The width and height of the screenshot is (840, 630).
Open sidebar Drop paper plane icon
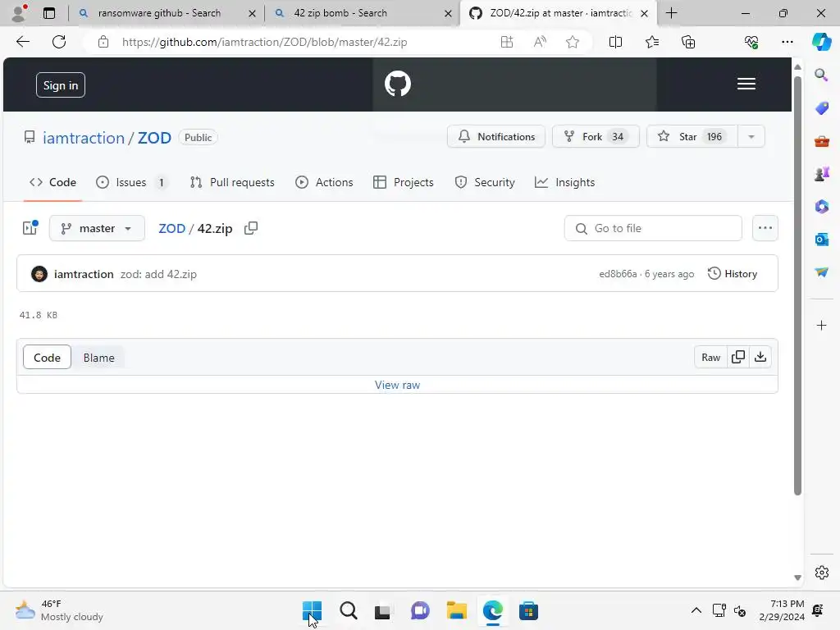click(821, 272)
